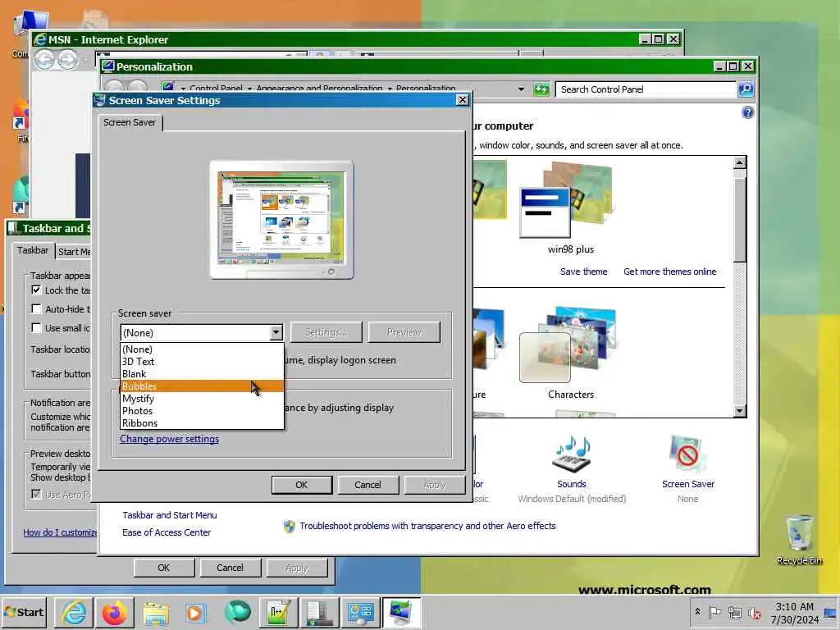
Task: Click the network icon in system tray
Action: tap(735, 612)
